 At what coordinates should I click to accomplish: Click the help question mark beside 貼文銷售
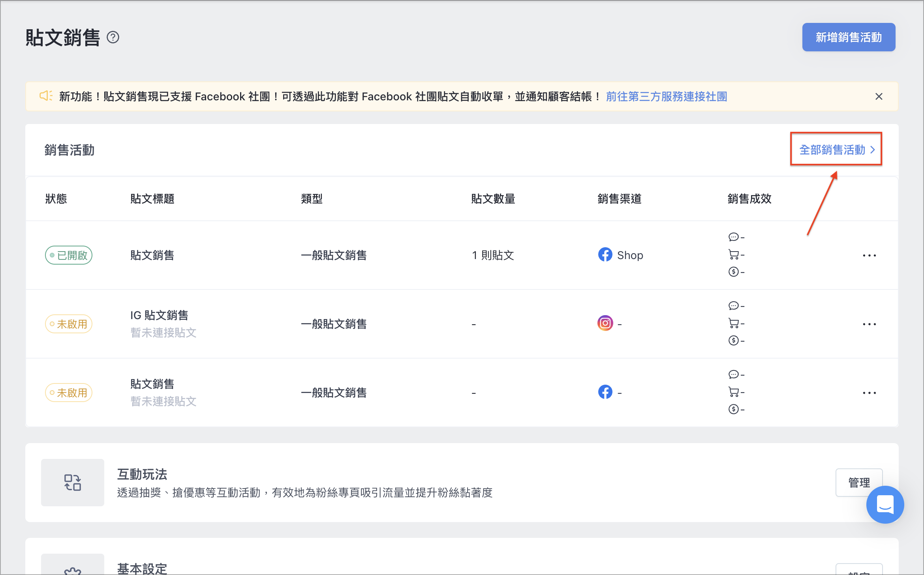(x=113, y=38)
